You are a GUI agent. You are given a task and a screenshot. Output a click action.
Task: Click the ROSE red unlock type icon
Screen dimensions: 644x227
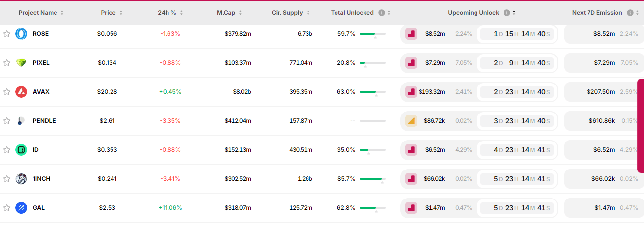tap(411, 34)
